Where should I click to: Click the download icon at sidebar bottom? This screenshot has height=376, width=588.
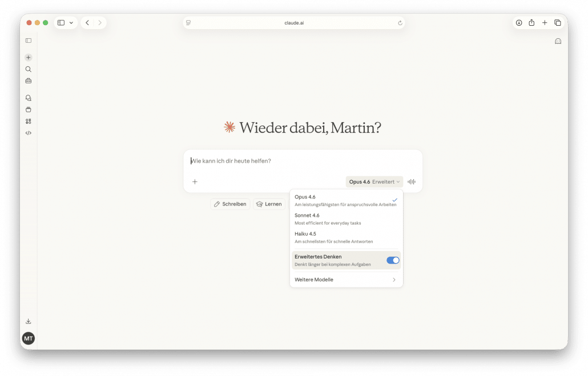[29, 321]
